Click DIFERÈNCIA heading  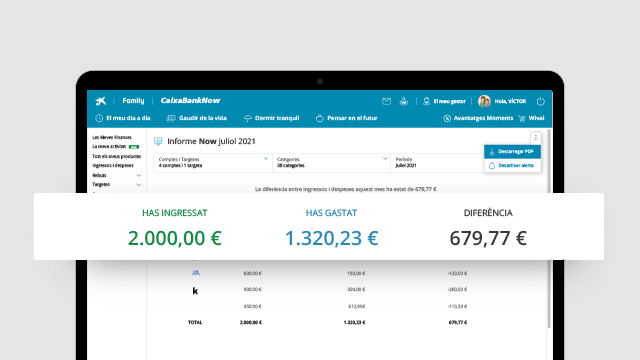(x=488, y=213)
